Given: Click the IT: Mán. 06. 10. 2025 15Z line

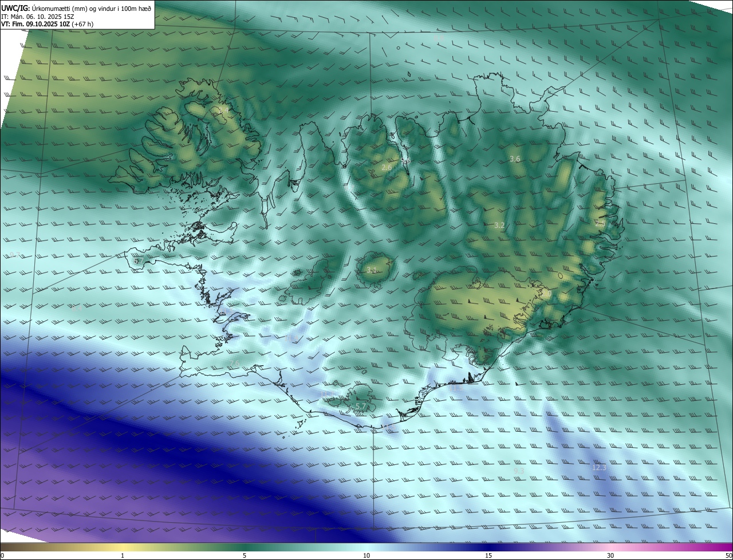Looking at the screenshot, I should [37, 17].
